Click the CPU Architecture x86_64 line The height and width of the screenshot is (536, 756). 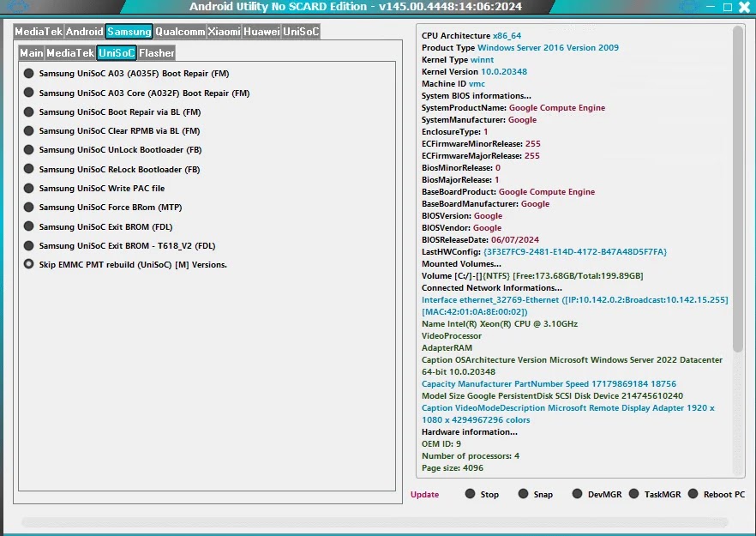(471, 36)
